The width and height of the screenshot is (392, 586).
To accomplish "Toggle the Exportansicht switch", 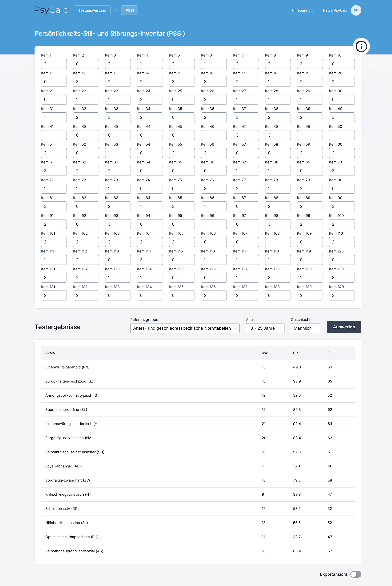I will point(355,574).
